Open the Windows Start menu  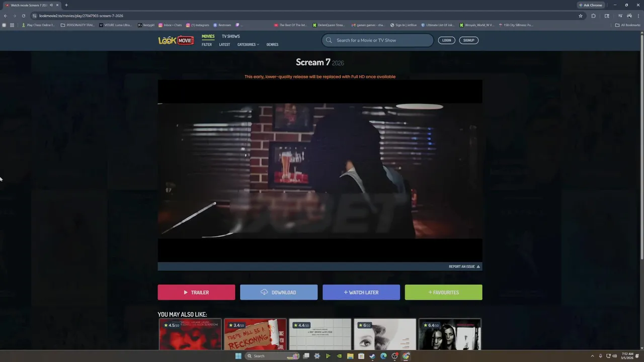pos(238,356)
